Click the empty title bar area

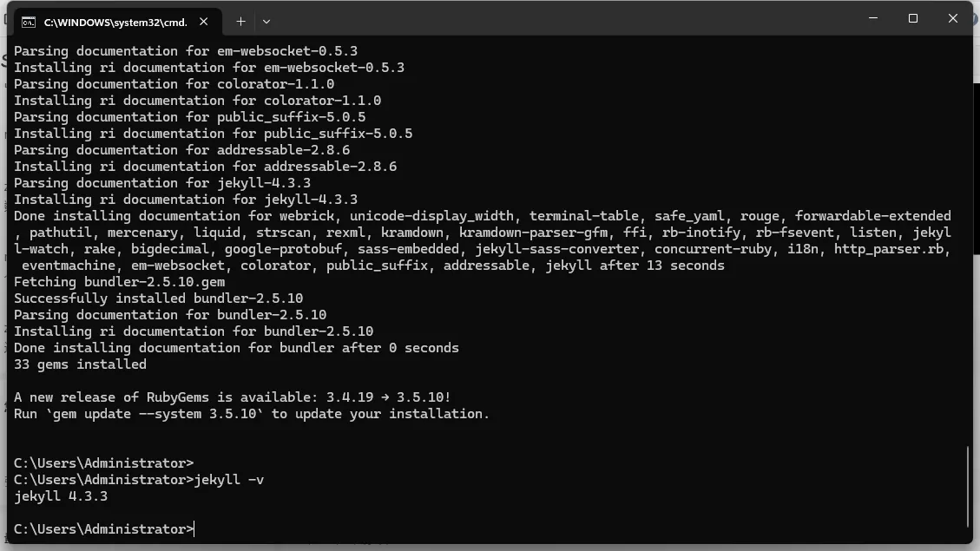(x=564, y=19)
